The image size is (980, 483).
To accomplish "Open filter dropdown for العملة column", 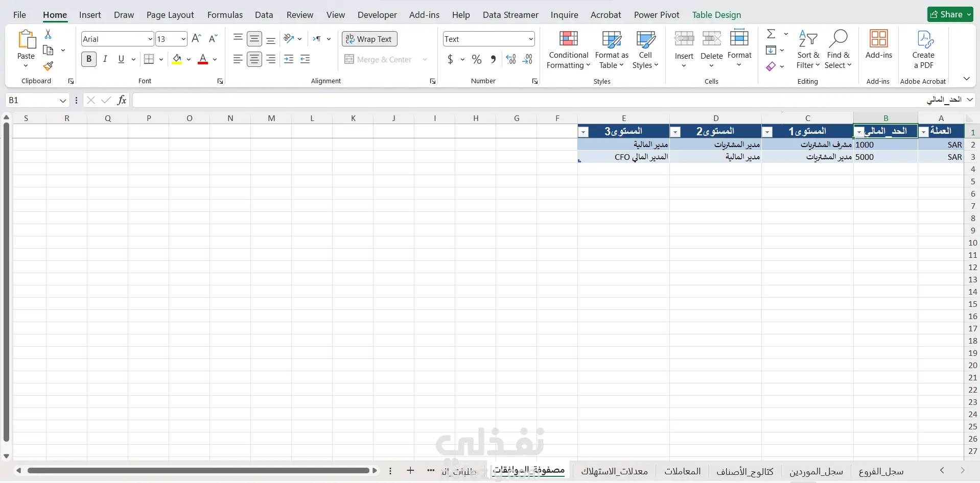I will (924, 132).
